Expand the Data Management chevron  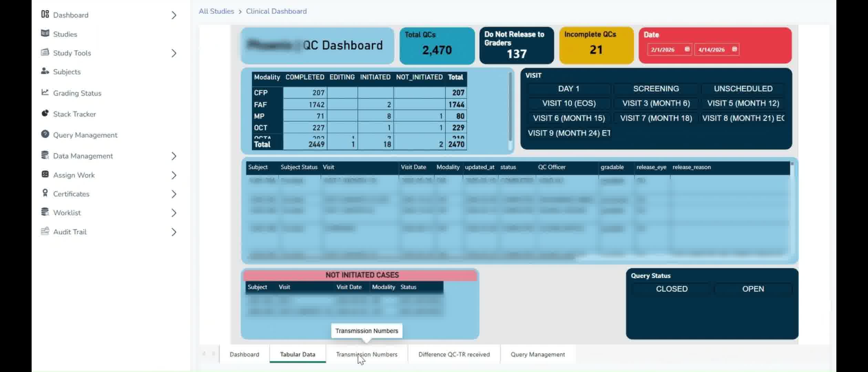click(x=174, y=156)
